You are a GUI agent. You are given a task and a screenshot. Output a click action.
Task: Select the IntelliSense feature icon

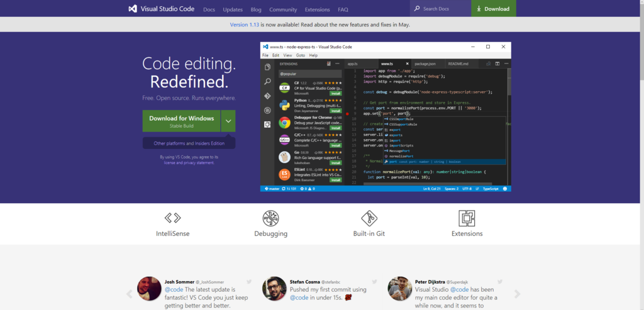(172, 218)
